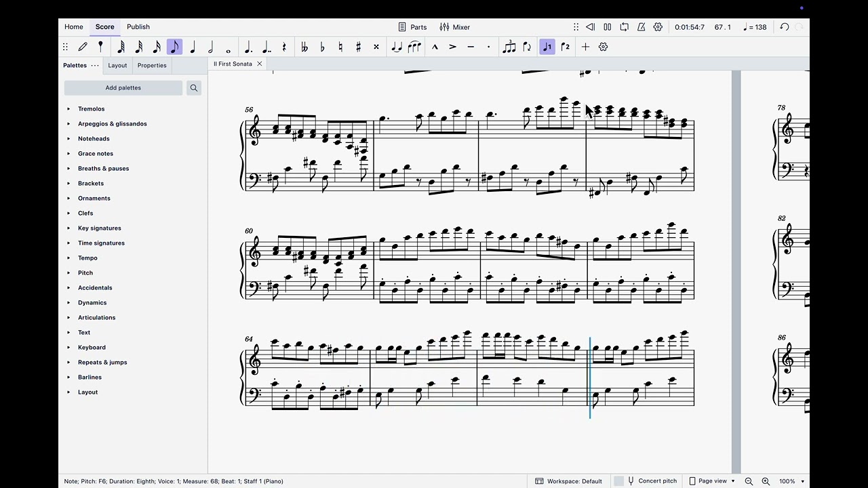Toggle the double augmentation dot
The image size is (868, 488).
click(x=267, y=47)
